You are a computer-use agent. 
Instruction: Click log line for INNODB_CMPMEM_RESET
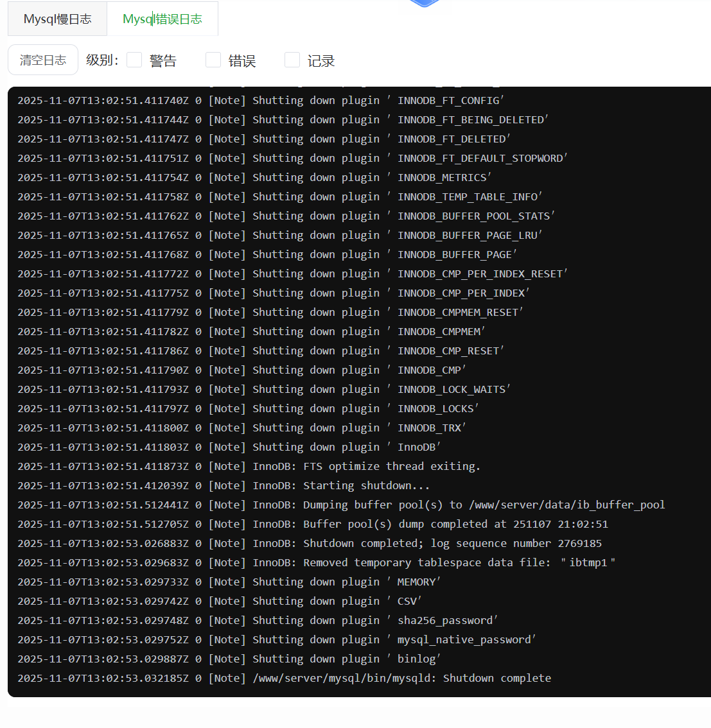(270, 313)
